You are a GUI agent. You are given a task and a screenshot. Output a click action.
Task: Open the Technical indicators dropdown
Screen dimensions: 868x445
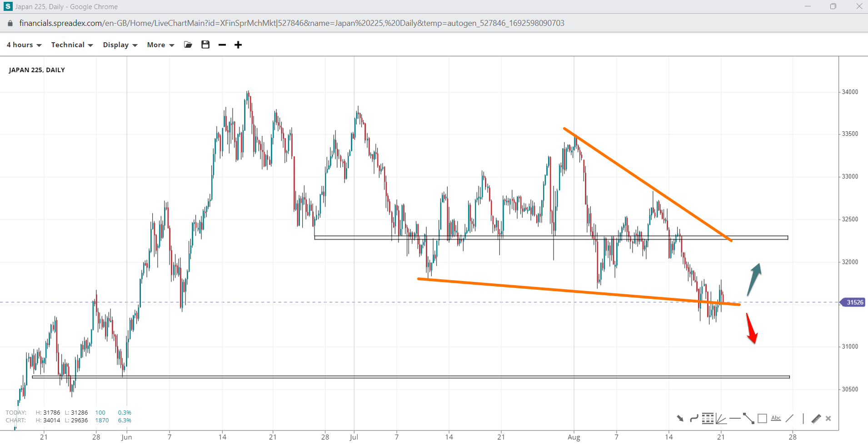click(72, 45)
